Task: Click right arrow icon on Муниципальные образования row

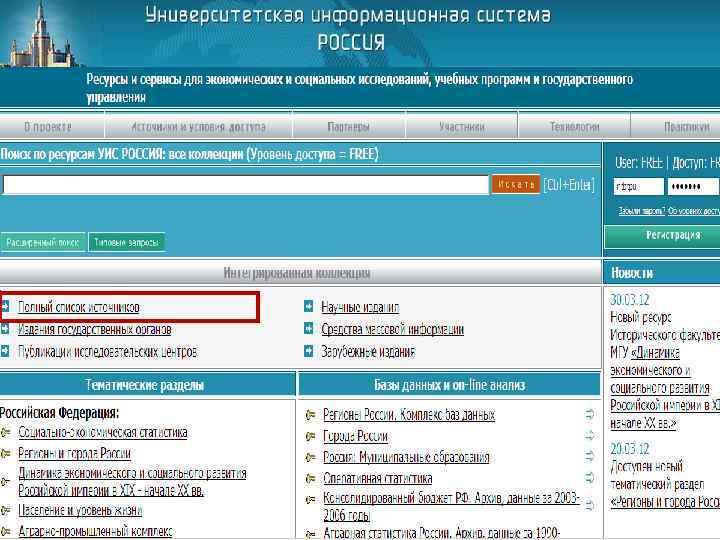Action: (590, 456)
